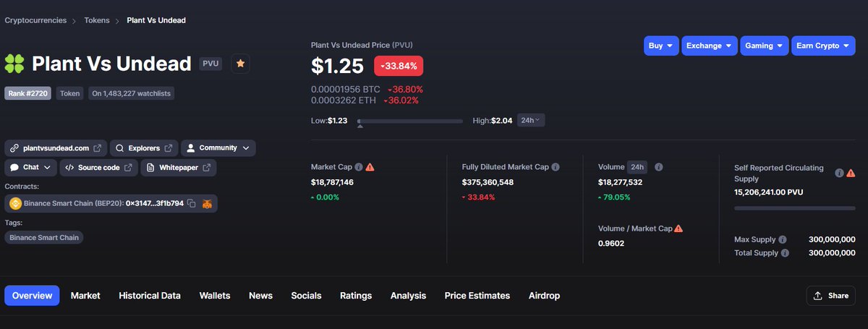The image size is (868, 329).
Task: Switch to Overview tab
Action: coord(32,296)
